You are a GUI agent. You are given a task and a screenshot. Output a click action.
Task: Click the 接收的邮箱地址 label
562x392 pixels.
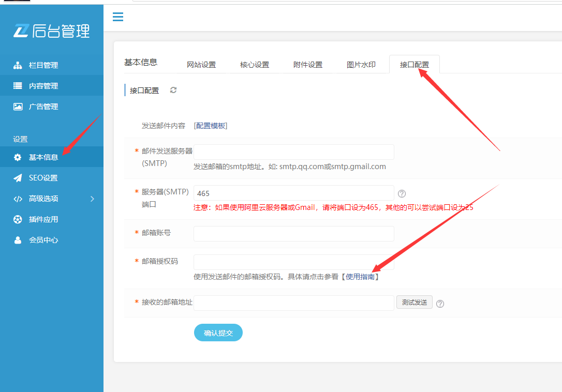167,302
